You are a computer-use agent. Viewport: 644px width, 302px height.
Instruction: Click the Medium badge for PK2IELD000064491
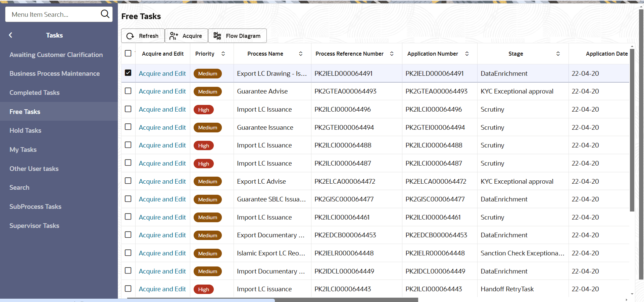[208, 73]
